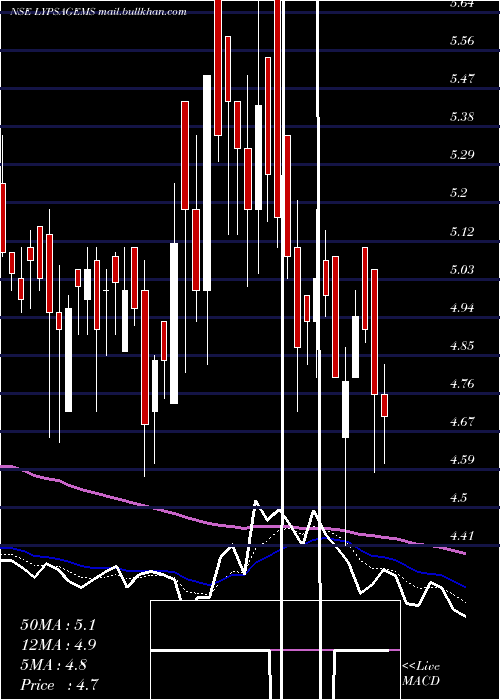Click the 5MA : 4.8 readout

click(x=54, y=665)
